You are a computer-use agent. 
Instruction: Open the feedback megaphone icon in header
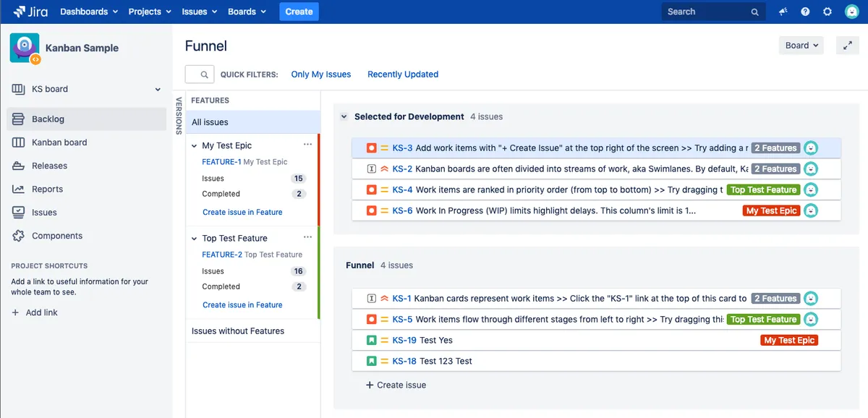[x=783, y=12]
